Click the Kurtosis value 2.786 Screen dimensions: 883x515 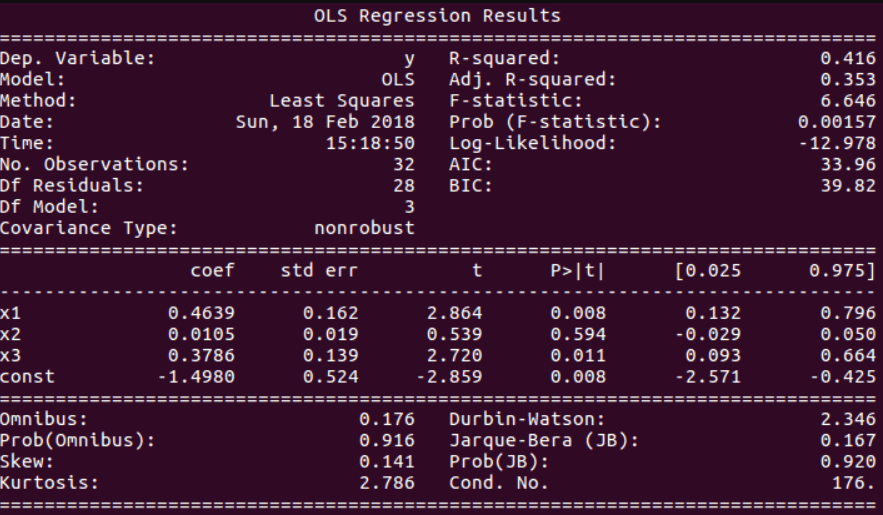[x=387, y=483]
